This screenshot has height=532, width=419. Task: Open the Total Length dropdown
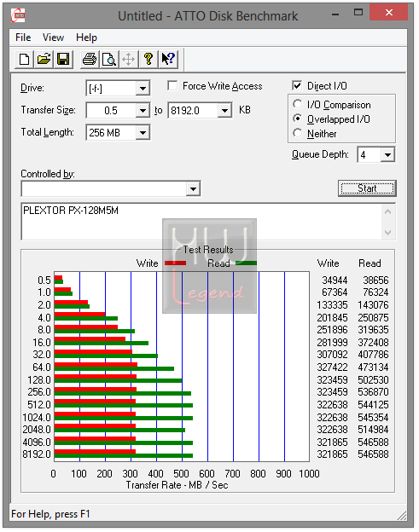(143, 133)
